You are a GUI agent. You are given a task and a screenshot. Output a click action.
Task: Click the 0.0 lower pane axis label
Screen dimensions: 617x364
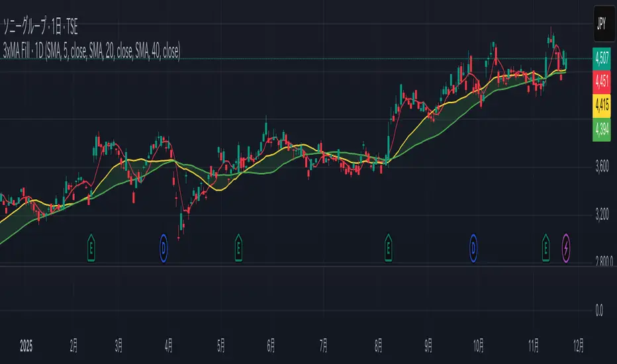point(599,310)
